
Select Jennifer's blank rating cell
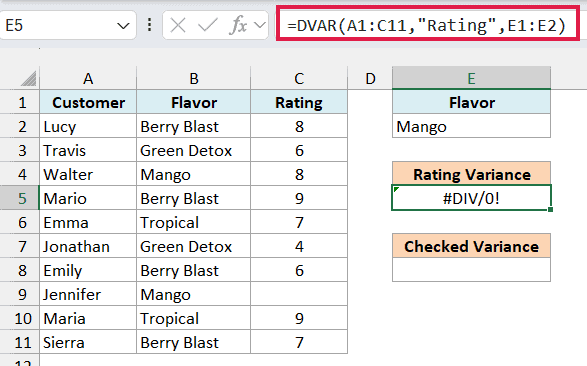click(x=299, y=295)
